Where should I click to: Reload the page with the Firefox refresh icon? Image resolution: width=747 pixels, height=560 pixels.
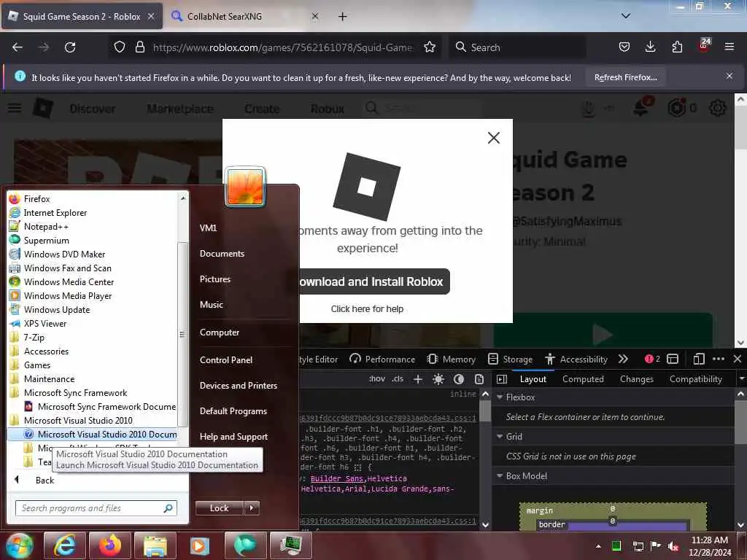click(70, 47)
